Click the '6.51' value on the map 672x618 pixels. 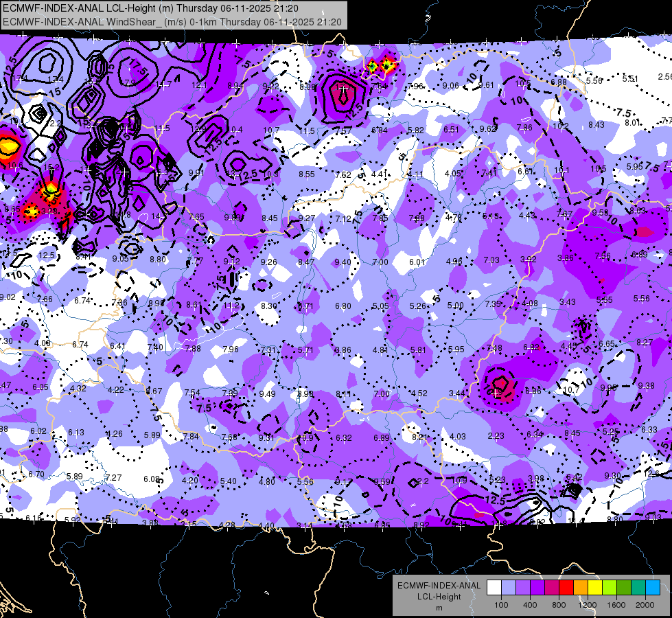click(x=451, y=130)
